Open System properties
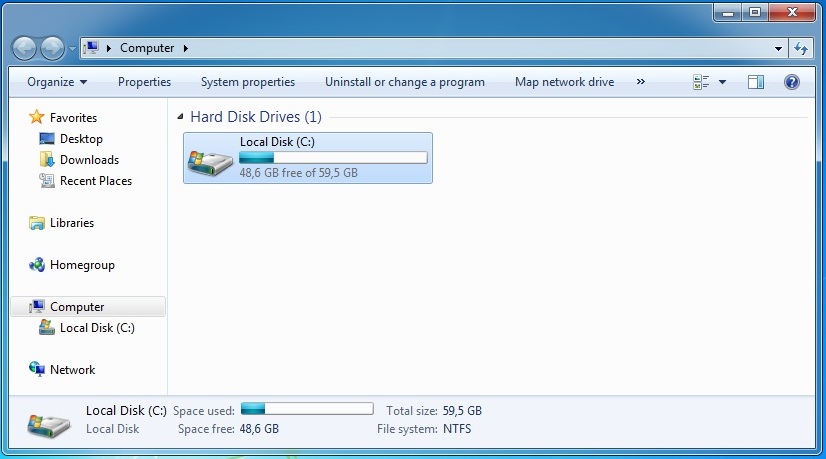 [x=248, y=82]
